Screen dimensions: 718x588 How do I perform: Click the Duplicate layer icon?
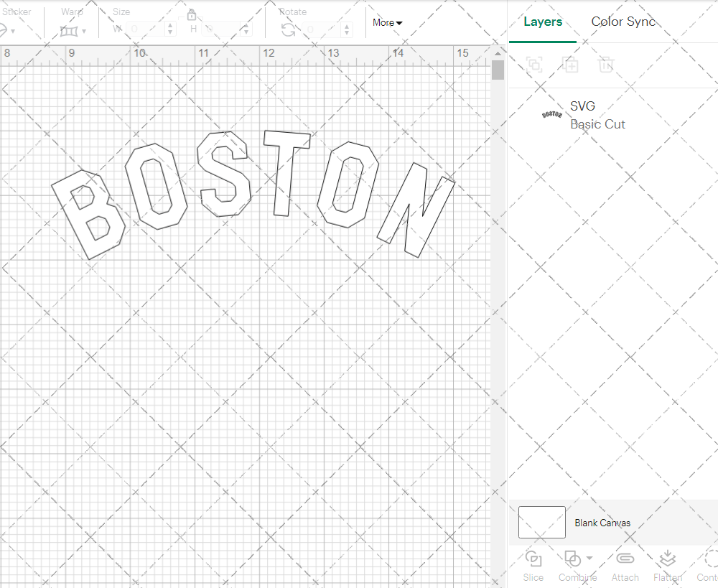coord(570,65)
